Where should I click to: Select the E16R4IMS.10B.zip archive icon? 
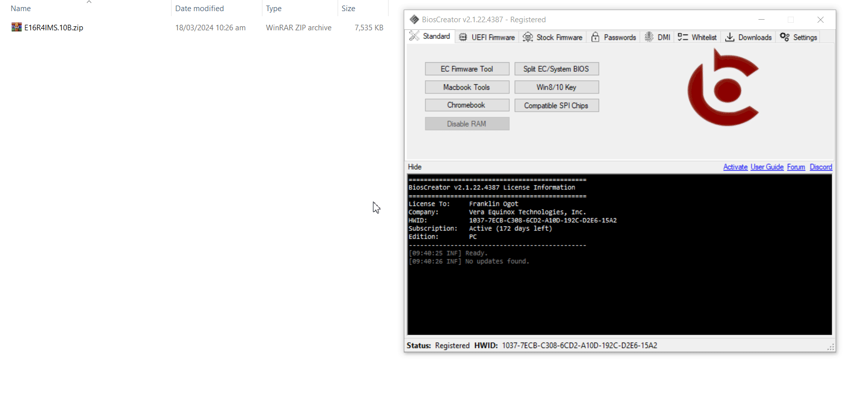(17, 27)
